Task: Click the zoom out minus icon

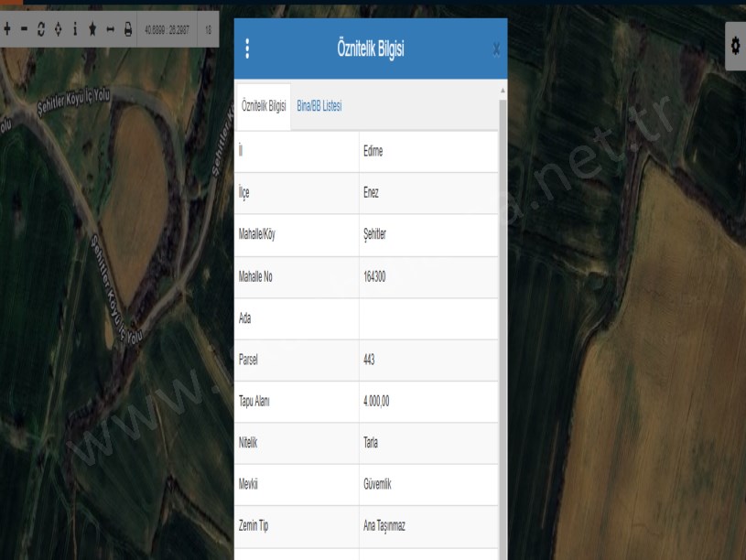Action: 25,29
